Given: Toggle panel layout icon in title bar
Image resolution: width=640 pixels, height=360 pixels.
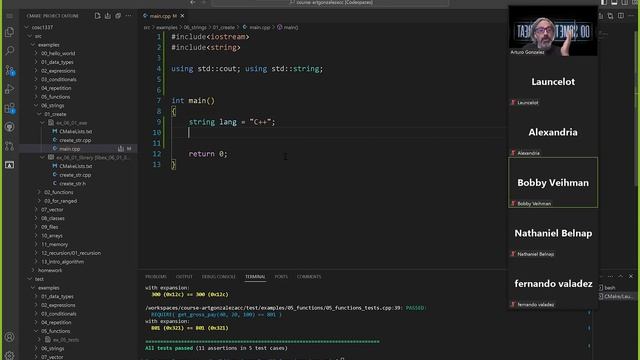Looking at the screenshot, I should (x=614, y=2).
